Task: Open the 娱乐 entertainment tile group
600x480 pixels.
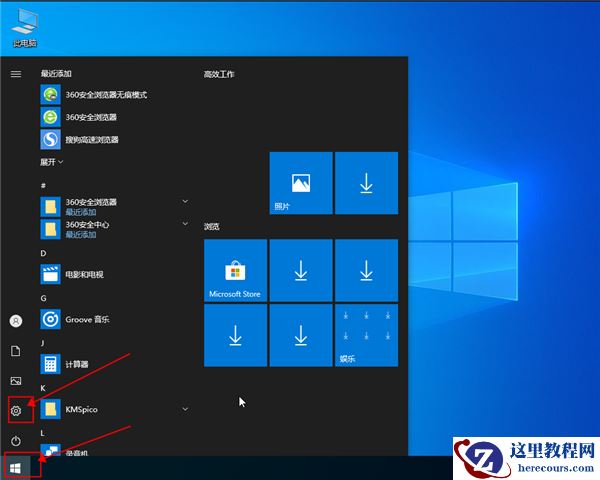Action: coord(366,335)
